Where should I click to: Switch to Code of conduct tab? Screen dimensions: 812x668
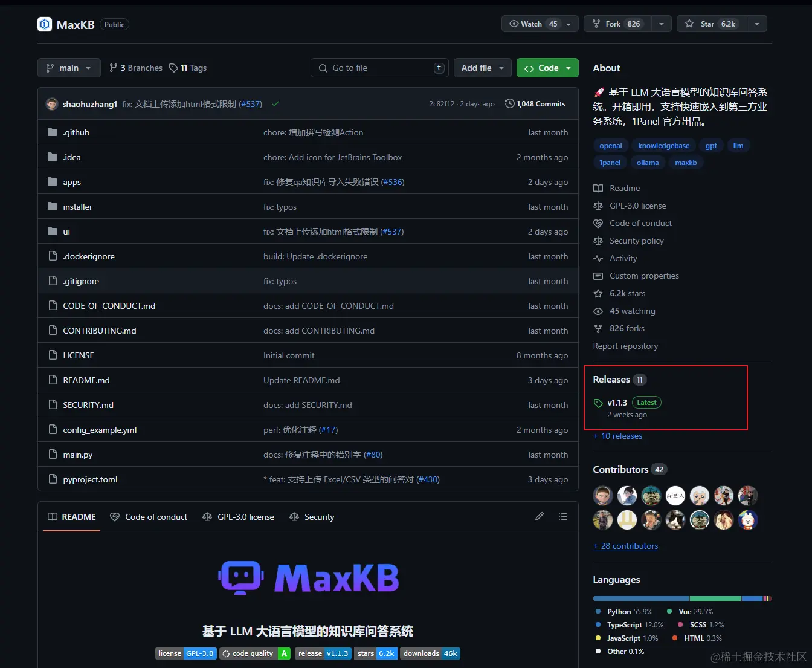click(149, 517)
